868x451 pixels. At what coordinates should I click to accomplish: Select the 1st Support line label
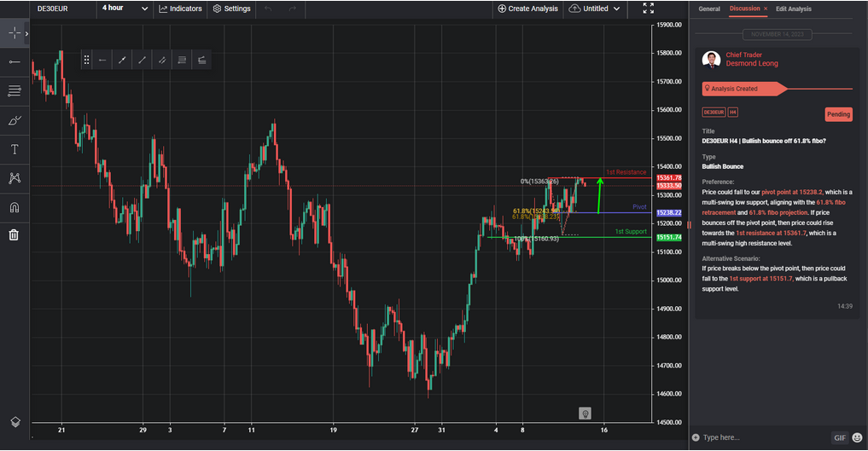[631, 232]
